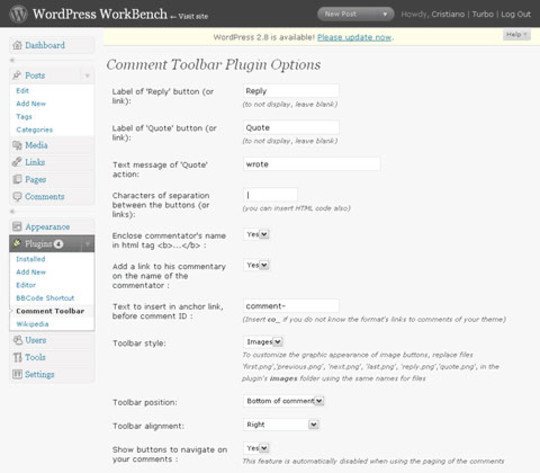The image size is (540, 473).
Task: Open Categories under Posts
Action: (34, 130)
